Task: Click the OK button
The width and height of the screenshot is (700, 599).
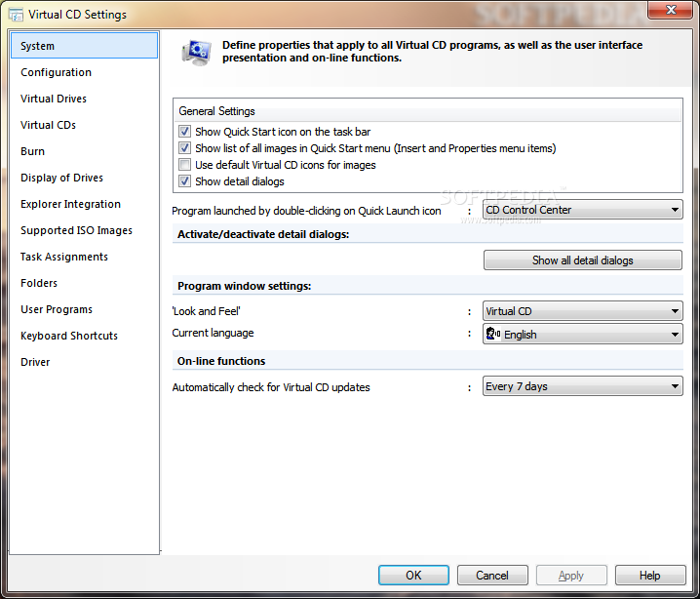Action: (x=413, y=576)
